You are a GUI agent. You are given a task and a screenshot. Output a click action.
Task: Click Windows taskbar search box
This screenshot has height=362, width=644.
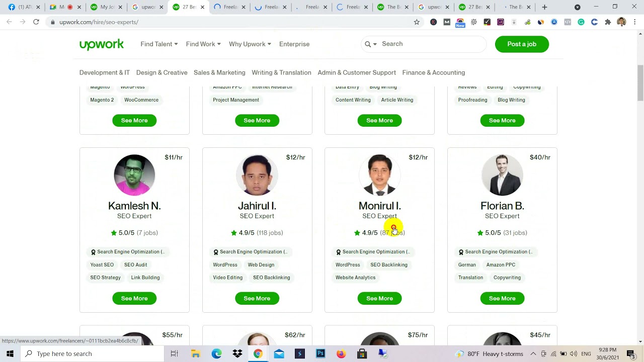[x=93, y=354]
